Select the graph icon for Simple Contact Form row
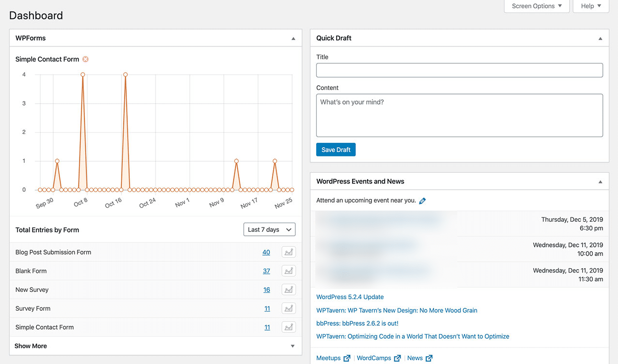Screen dimensions: 618x364 pos(288,327)
